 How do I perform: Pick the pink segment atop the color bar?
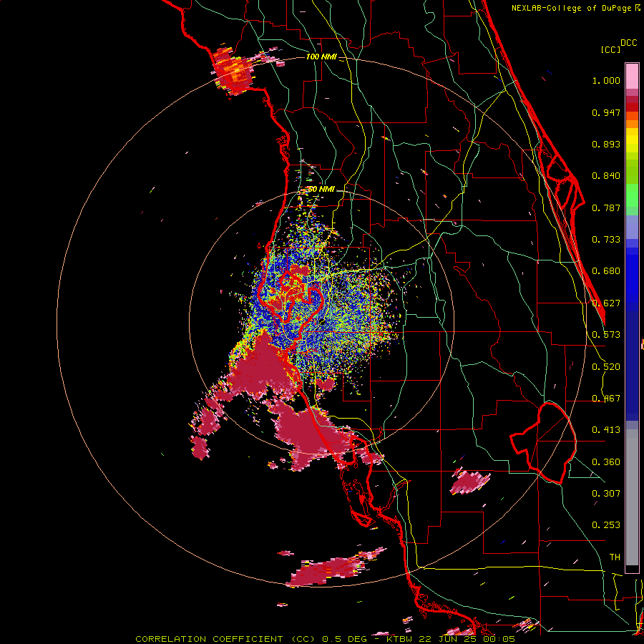632,76
